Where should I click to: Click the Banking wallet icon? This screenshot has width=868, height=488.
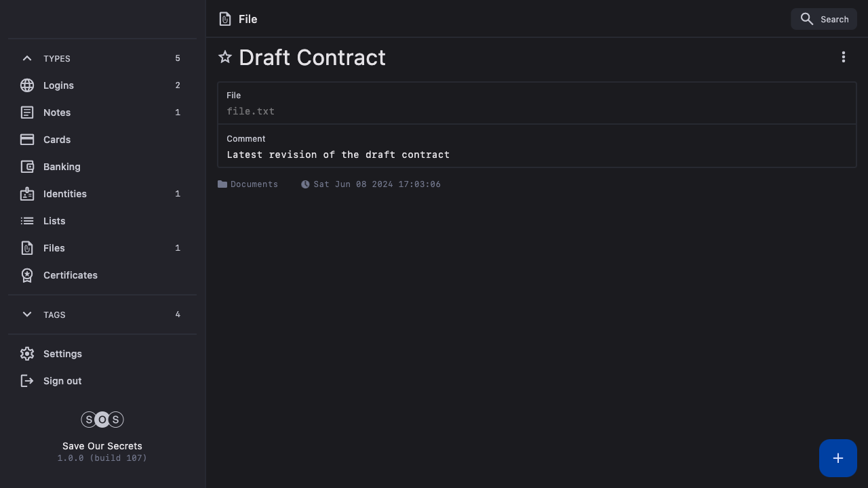pos(27,167)
